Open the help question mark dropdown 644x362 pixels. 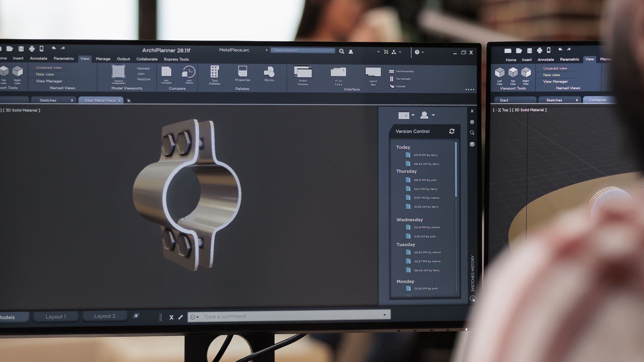tap(419, 52)
